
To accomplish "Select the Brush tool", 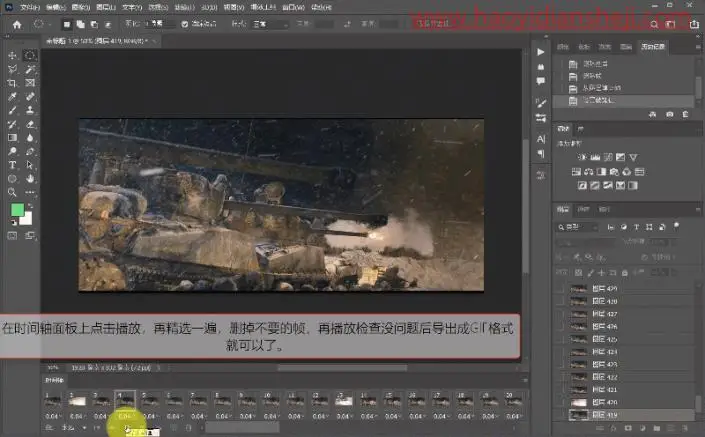I will point(13,110).
